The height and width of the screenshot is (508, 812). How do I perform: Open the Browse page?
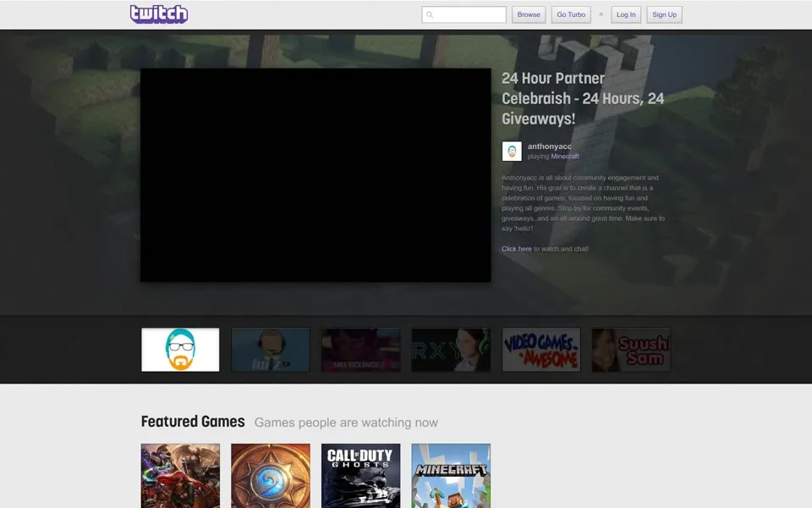click(529, 14)
